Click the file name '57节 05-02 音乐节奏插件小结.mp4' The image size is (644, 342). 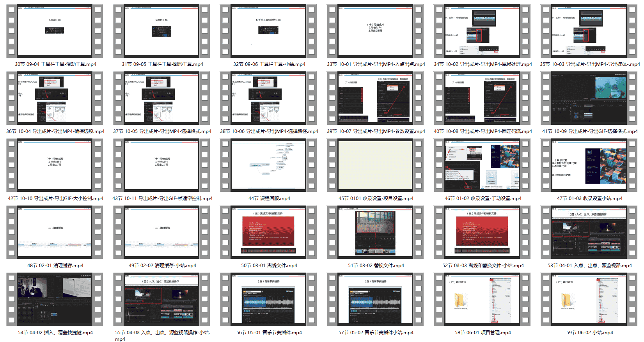tap(376, 333)
